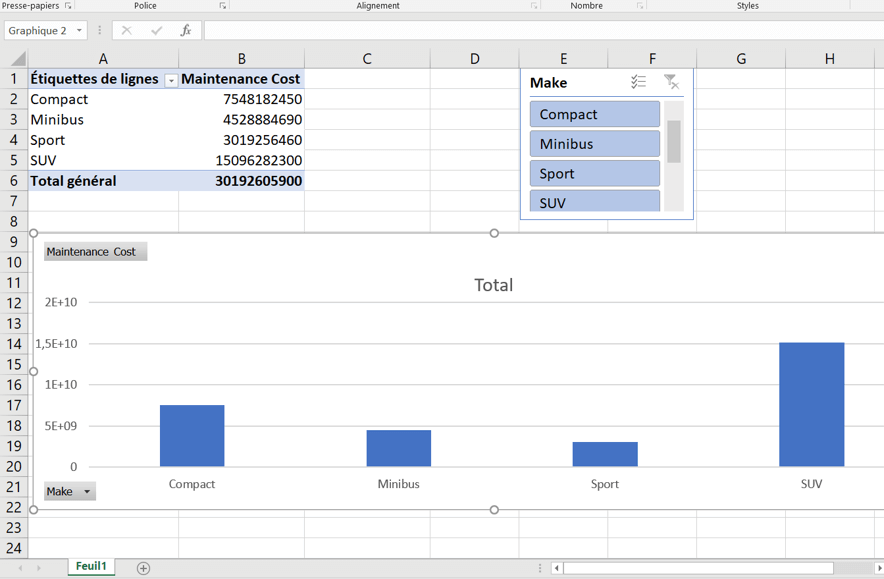Select cell with value 15096282300
Screen dimensions: 884x579
[x=241, y=161]
